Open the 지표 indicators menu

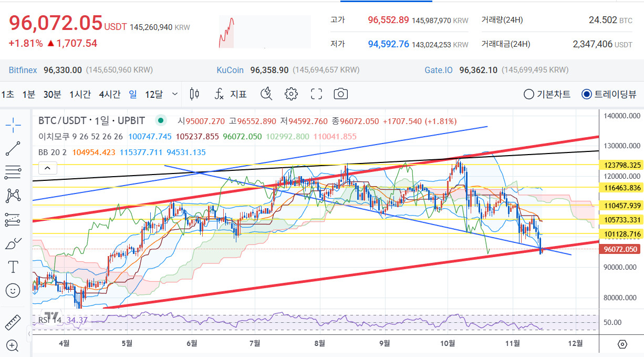(x=231, y=95)
